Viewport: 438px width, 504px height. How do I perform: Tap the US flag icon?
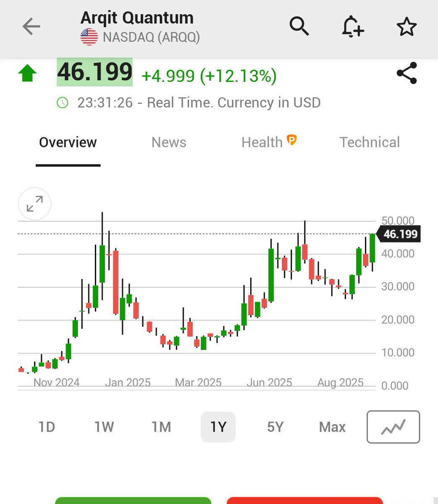(89, 37)
